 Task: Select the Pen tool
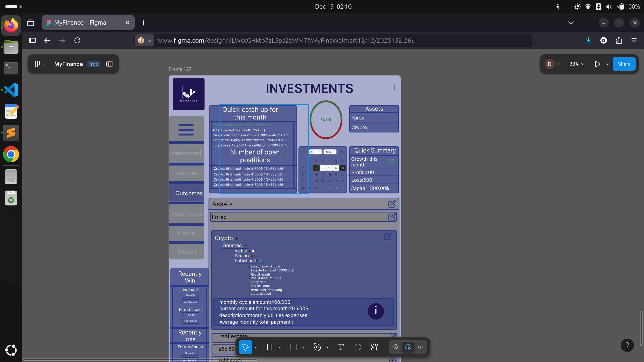tap(317, 347)
